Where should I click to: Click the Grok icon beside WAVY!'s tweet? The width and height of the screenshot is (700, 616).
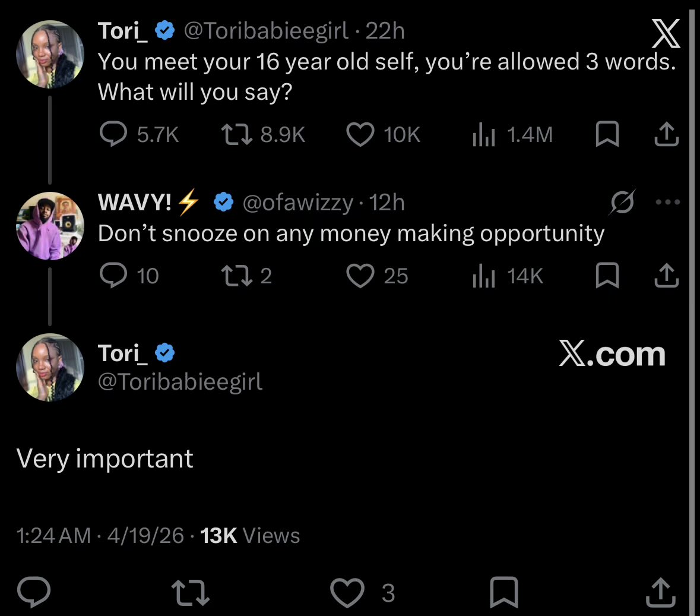pos(622,202)
